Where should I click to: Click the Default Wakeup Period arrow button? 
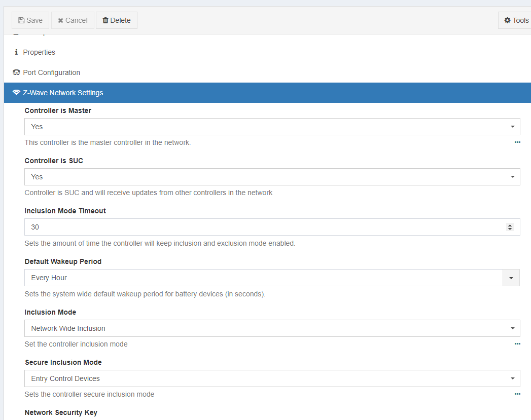pos(511,278)
